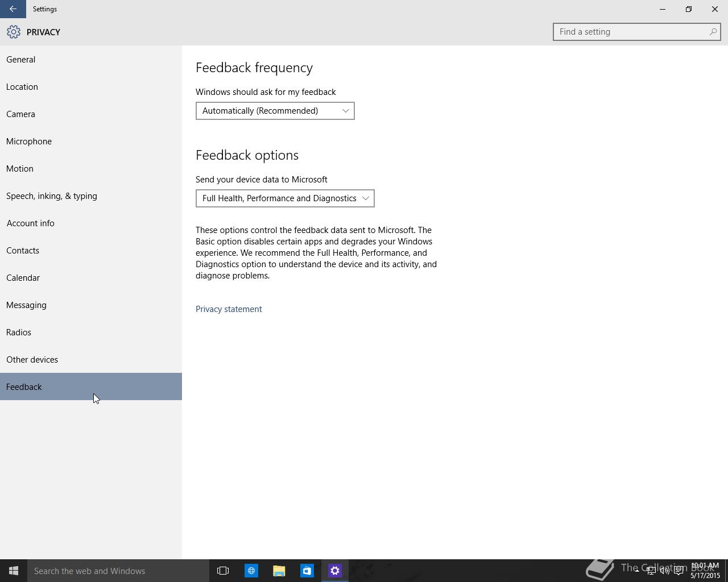Viewport: 728px width, 582px height.
Task: Select the Feedback section
Action: [91, 386]
